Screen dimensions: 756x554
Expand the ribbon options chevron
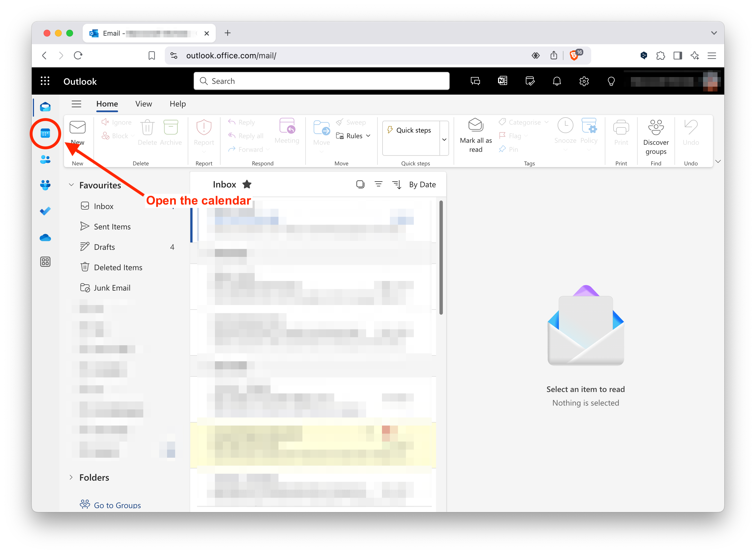718,161
